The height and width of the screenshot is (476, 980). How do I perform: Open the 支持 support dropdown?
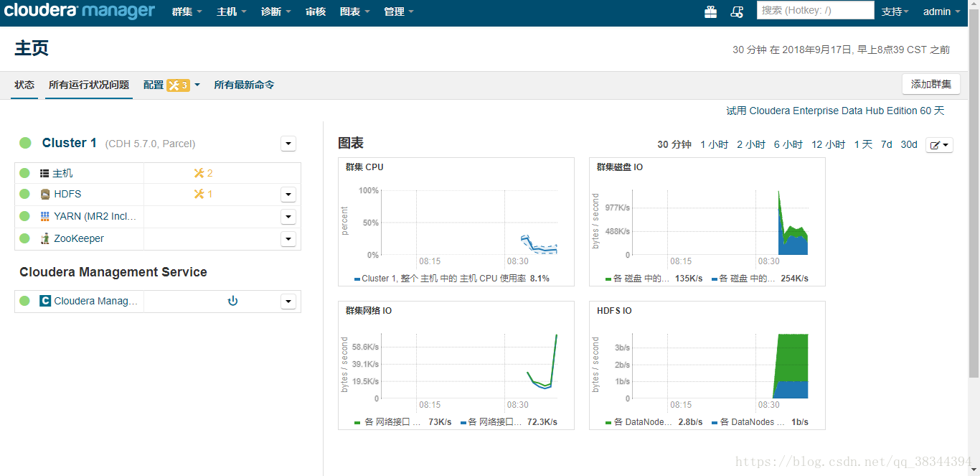(x=895, y=11)
